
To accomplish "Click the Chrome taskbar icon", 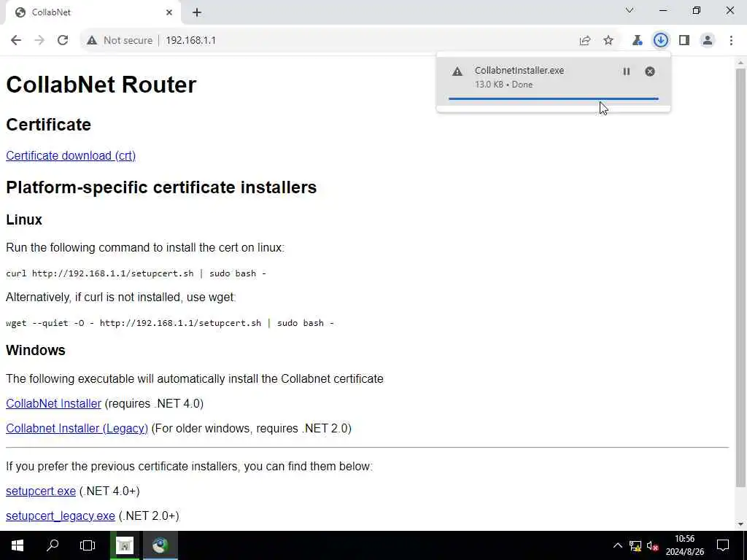I will click(x=160, y=545).
